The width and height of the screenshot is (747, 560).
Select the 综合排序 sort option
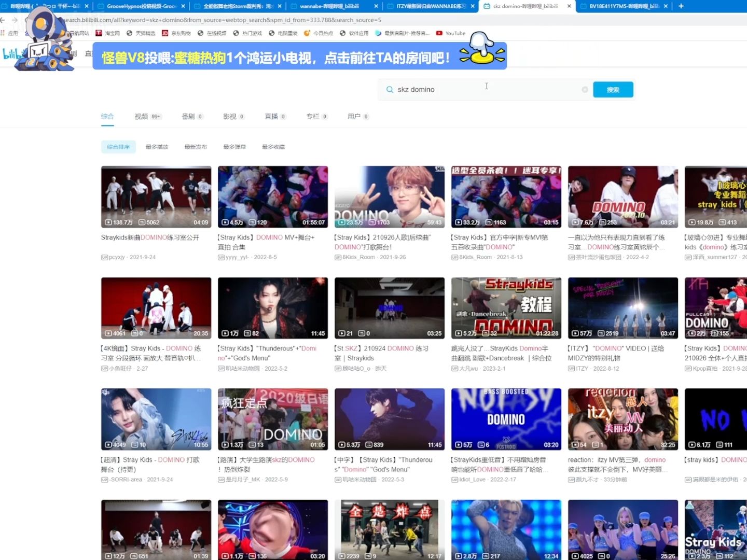point(118,147)
